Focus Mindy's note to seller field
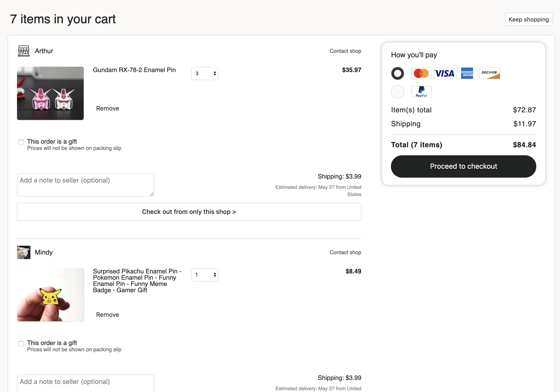The height and width of the screenshot is (392, 560). coord(85,383)
